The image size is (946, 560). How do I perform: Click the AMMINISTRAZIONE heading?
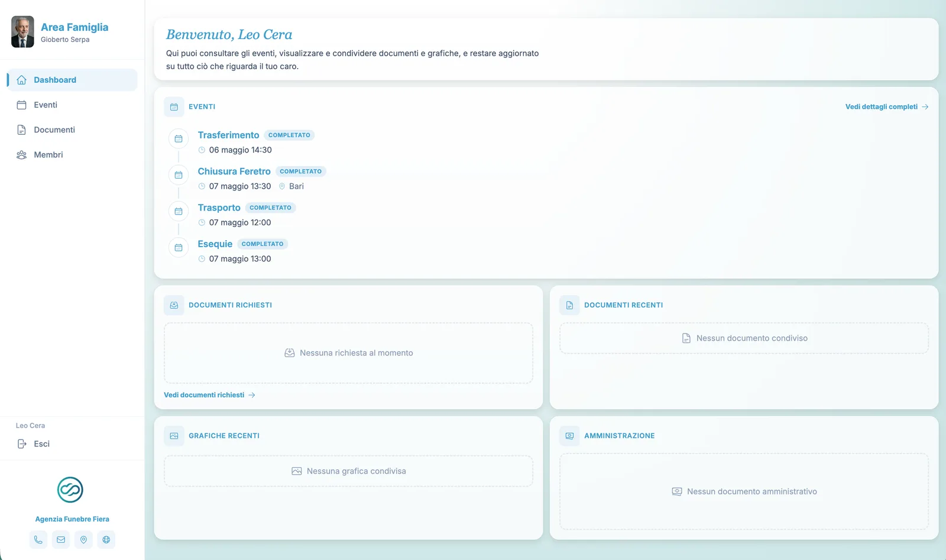click(x=619, y=436)
